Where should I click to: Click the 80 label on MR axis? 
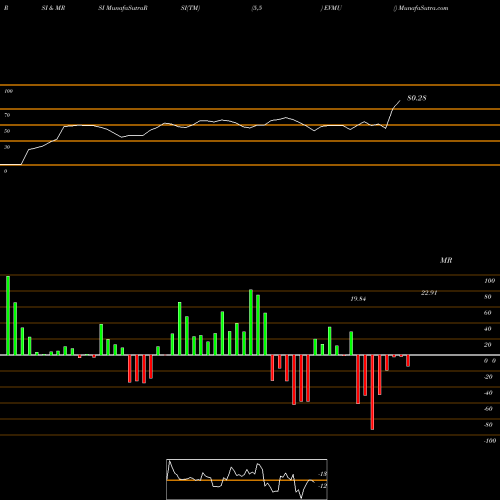click(488, 297)
